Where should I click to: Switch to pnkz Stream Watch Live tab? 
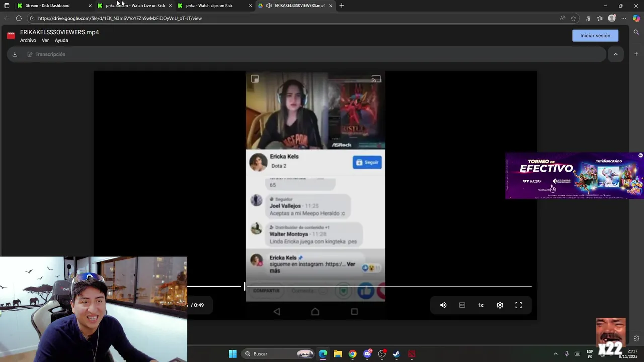(x=135, y=5)
